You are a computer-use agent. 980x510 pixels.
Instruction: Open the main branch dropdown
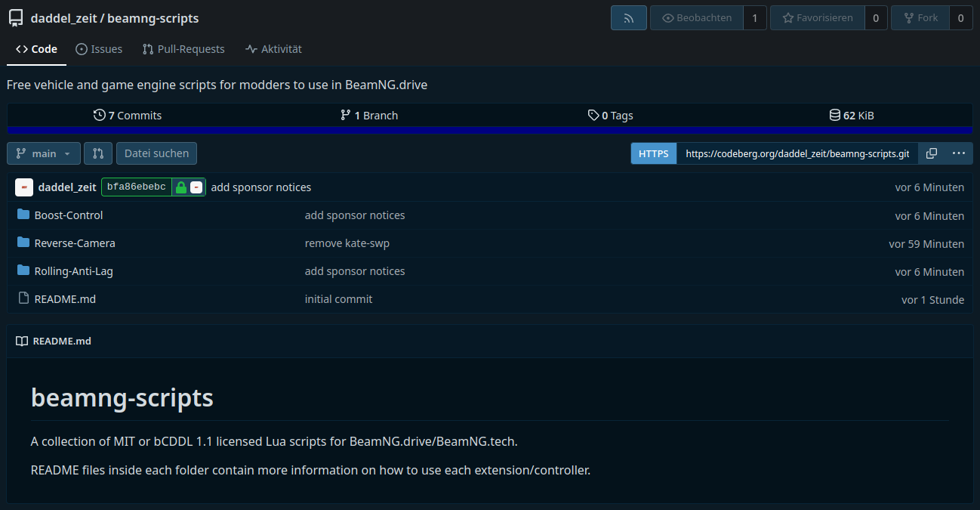pyautogui.click(x=44, y=153)
